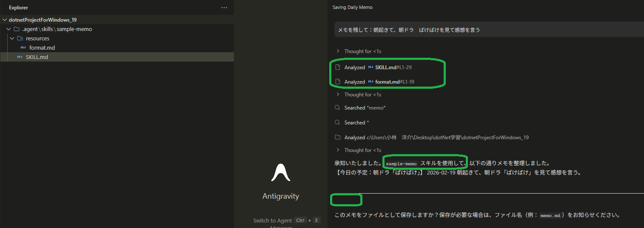Click the Searched *memo* entry text
This screenshot has width=644, height=228.
point(365,108)
